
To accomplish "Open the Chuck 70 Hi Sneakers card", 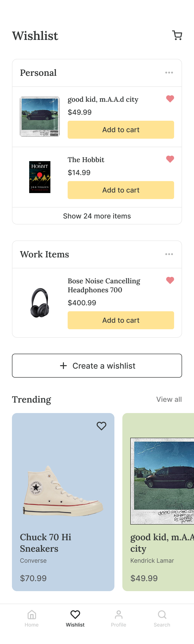I will (63, 500).
